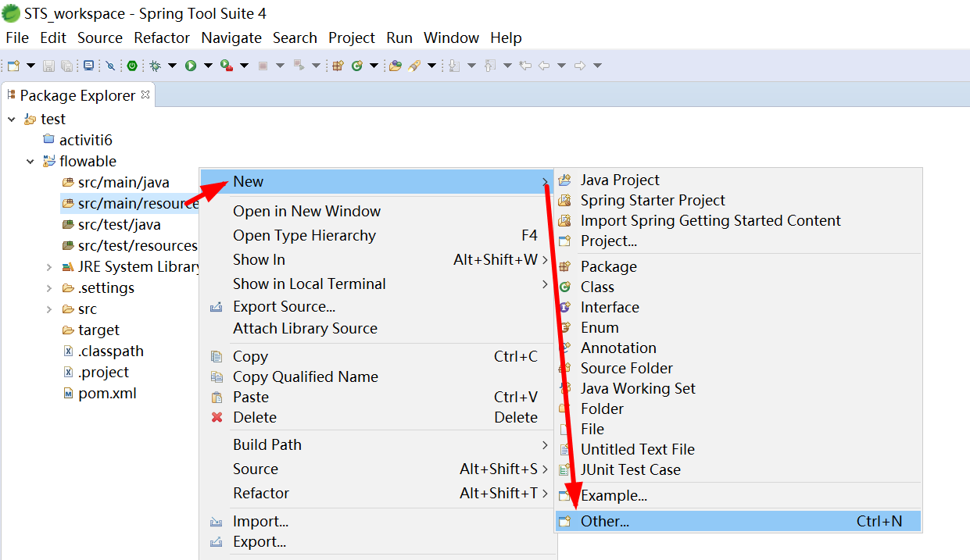The width and height of the screenshot is (970, 560).
Task: Click Delete in the context menu
Action: tap(378, 418)
